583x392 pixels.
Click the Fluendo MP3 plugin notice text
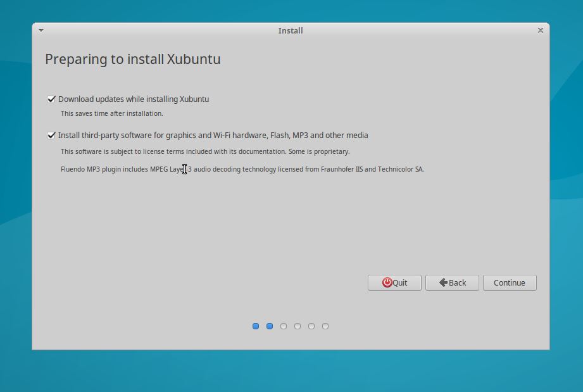pos(242,169)
